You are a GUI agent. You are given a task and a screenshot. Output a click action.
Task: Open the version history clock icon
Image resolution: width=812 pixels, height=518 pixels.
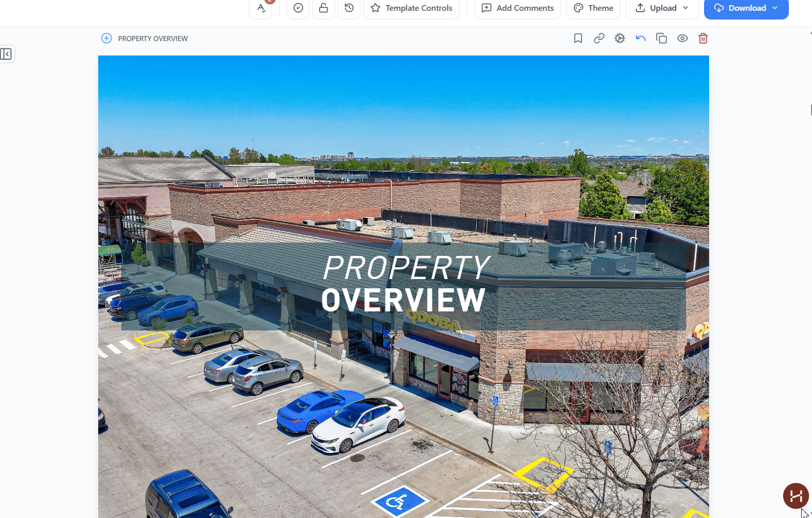[349, 8]
